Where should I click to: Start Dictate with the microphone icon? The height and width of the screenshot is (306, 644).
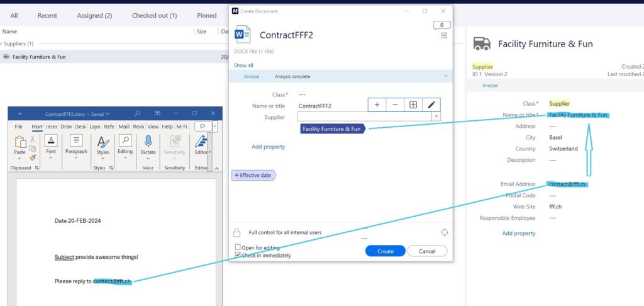[x=148, y=141]
